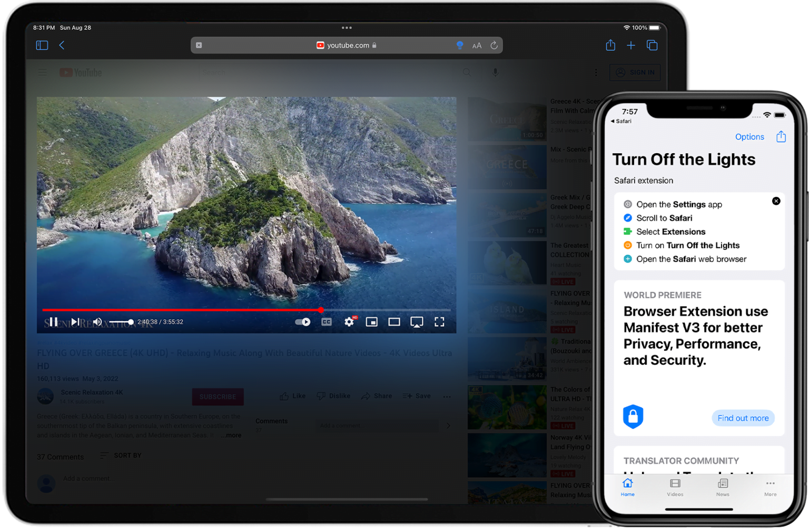Go back in iPad Safari
The image size is (809, 532).
point(62,45)
